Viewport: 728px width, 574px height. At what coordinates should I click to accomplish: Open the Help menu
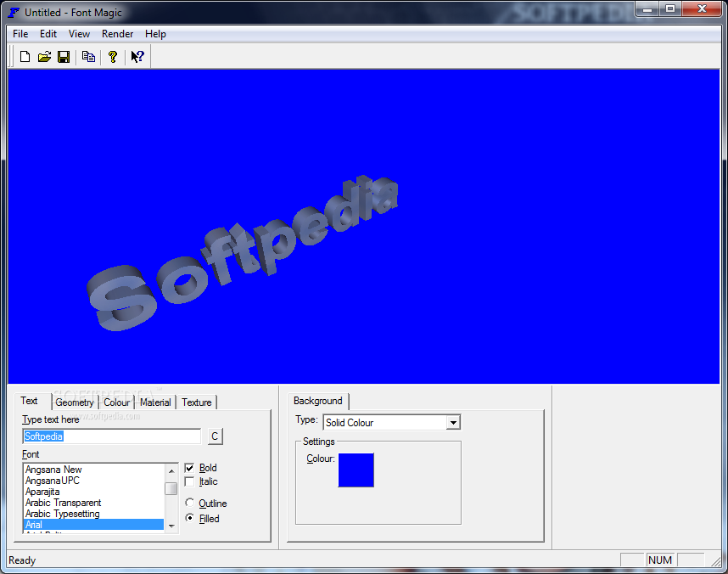click(x=155, y=34)
